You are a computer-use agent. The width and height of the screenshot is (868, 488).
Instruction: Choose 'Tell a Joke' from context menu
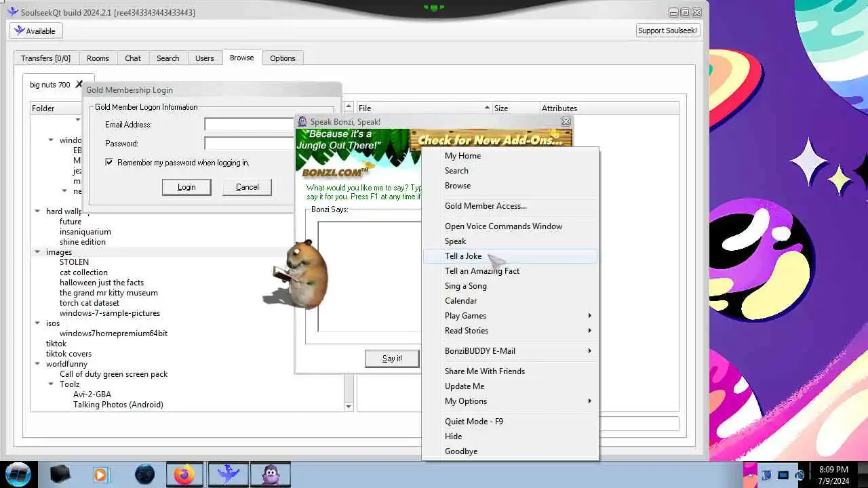coord(510,256)
